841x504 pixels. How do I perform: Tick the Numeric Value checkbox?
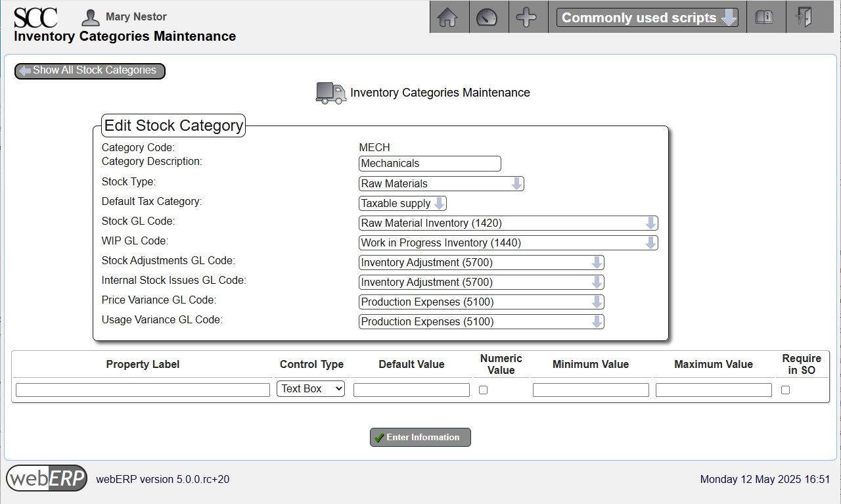[x=483, y=390]
